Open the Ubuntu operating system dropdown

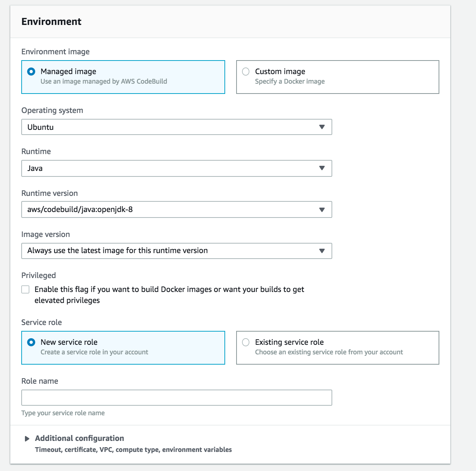point(169,127)
